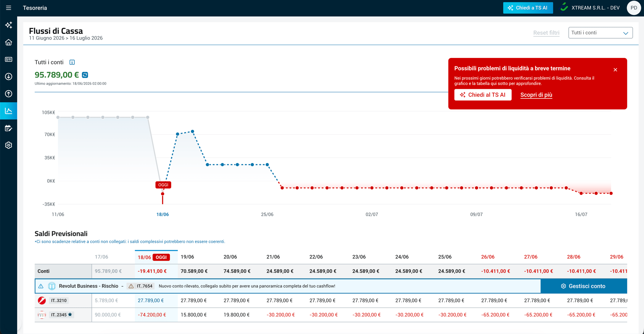644x334 pixels.
Task: Click the IT..7654 account label
Action: pos(145,286)
